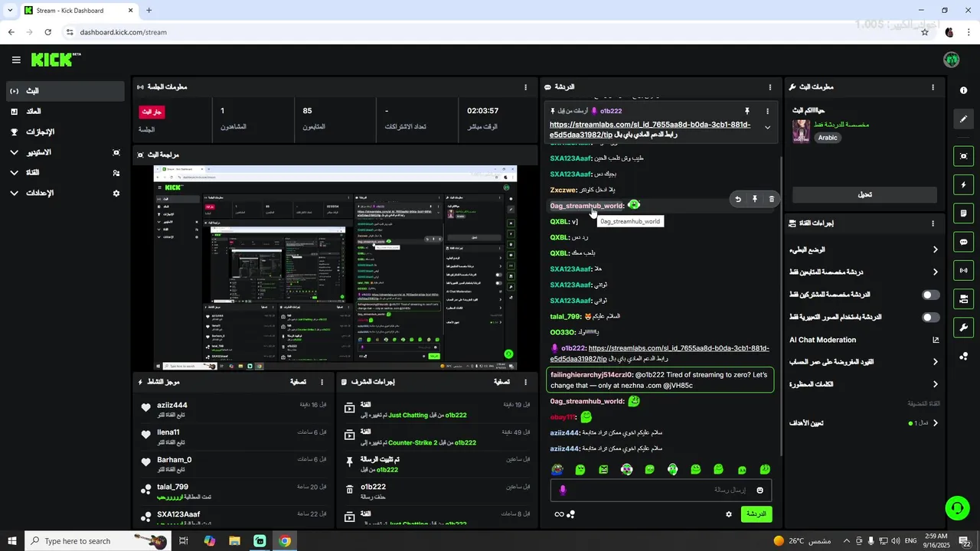
Task: Click تصفية filter in the activity feed panel
Action: click(x=299, y=382)
